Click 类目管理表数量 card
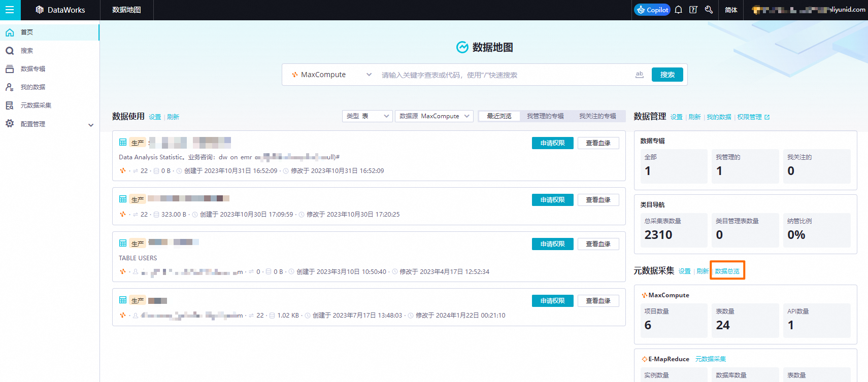Image resolution: width=868 pixels, height=382 pixels. pyautogui.click(x=746, y=230)
